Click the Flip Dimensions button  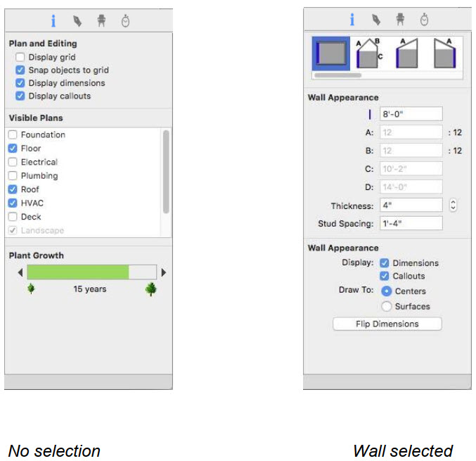[387, 324]
